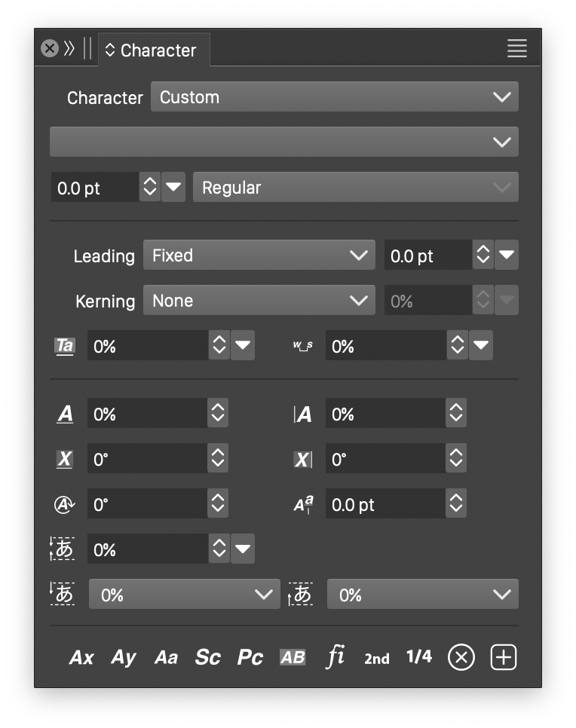Click the 2nd ordinals icon
Screen dimensions: 576x728
point(377,658)
